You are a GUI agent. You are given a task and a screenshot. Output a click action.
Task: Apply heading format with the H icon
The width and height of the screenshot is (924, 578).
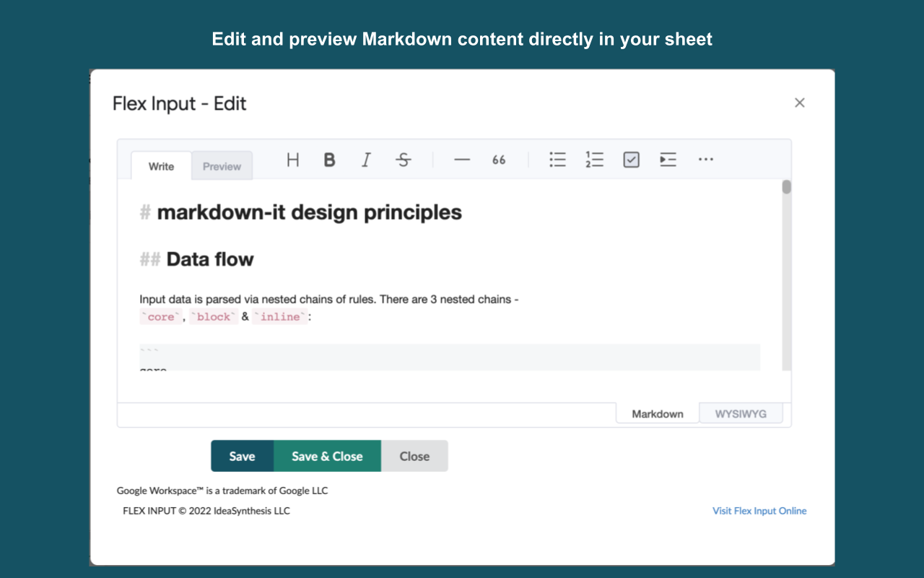point(292,160)
